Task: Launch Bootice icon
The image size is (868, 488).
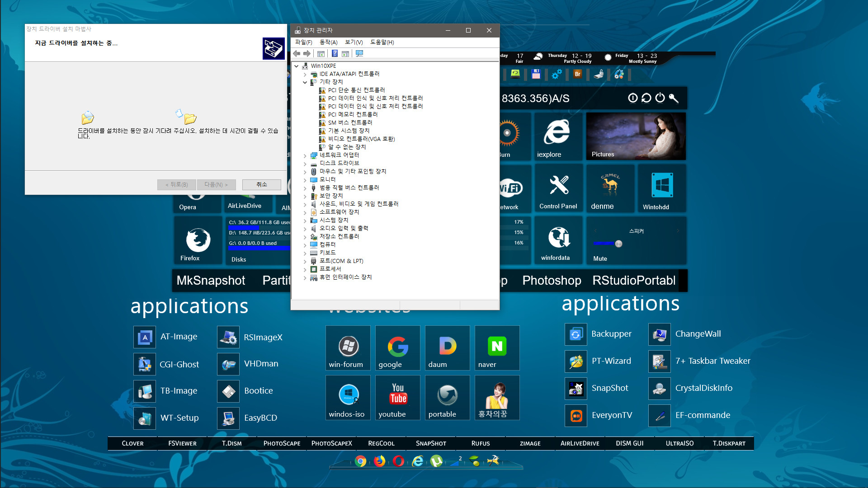Action: tap(228, 391)
